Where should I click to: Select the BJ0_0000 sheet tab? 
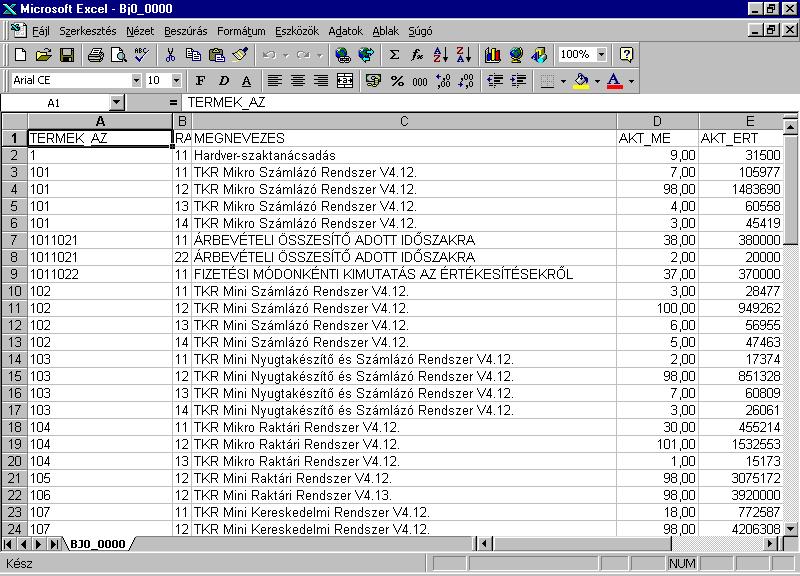click(x=97, y=544)
